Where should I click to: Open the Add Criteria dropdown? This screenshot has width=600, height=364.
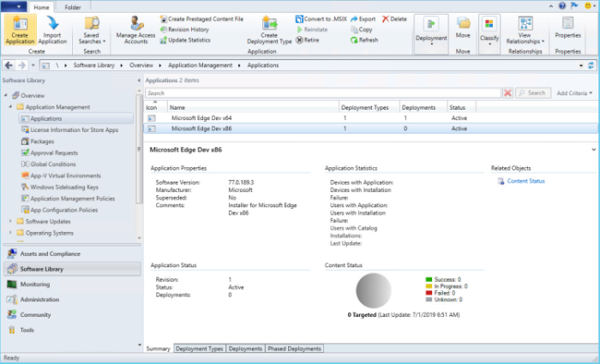tap(574, 92)
